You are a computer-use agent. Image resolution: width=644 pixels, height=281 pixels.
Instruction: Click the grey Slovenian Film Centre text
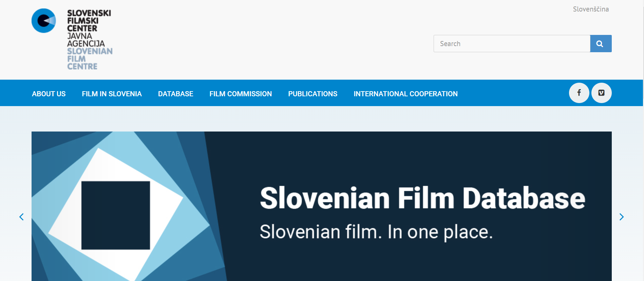[89, 59]
